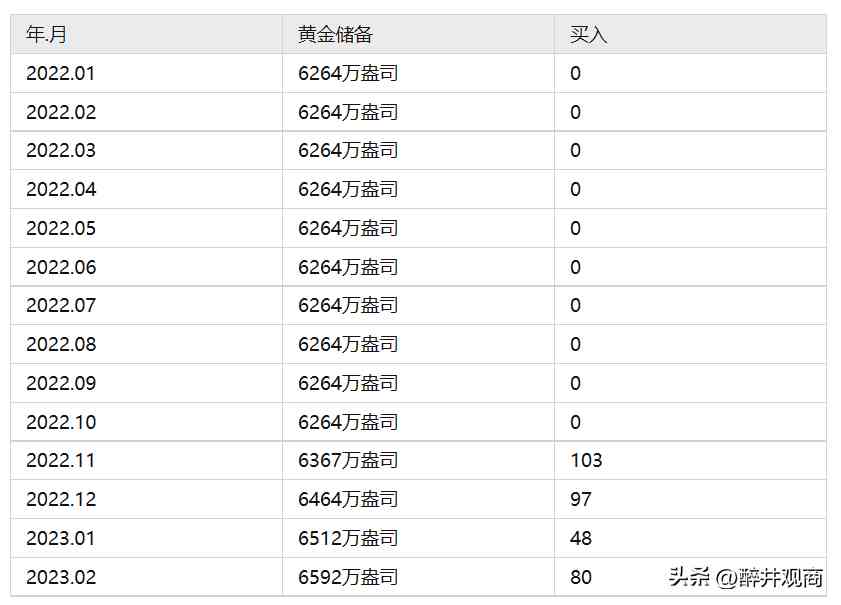This screenshot has width=841, height=605.
Task: Select the 2022.07 date cell
Action: (60, 305)
